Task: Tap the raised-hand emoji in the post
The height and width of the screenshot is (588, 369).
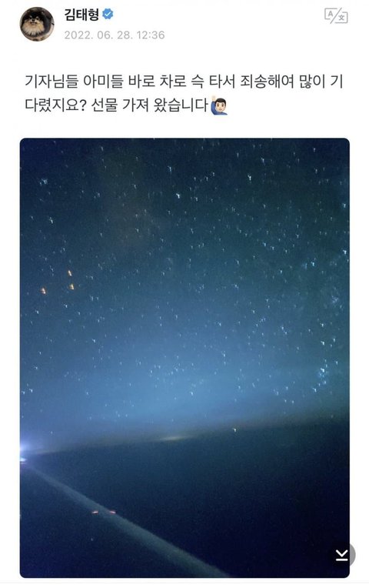Action: pos(219,105)
